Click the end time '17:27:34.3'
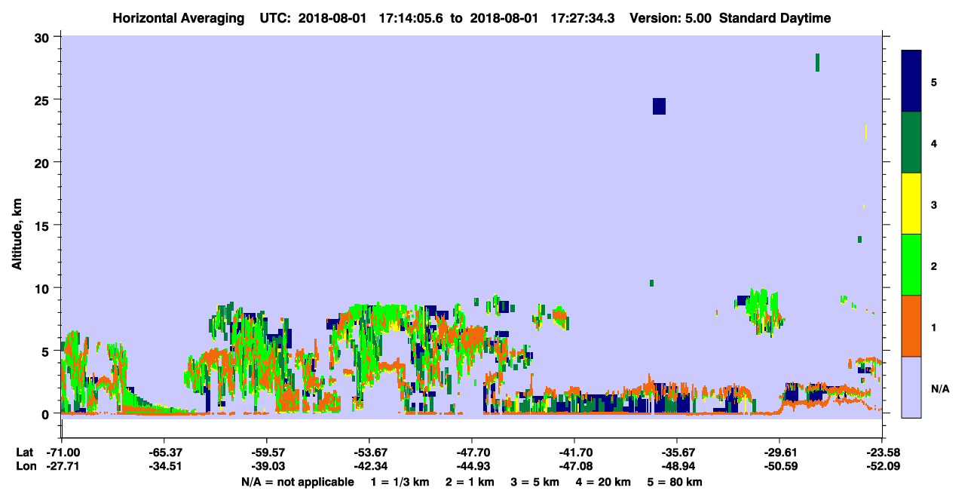The width and height of the screenshot is (980, 503). 581,18
